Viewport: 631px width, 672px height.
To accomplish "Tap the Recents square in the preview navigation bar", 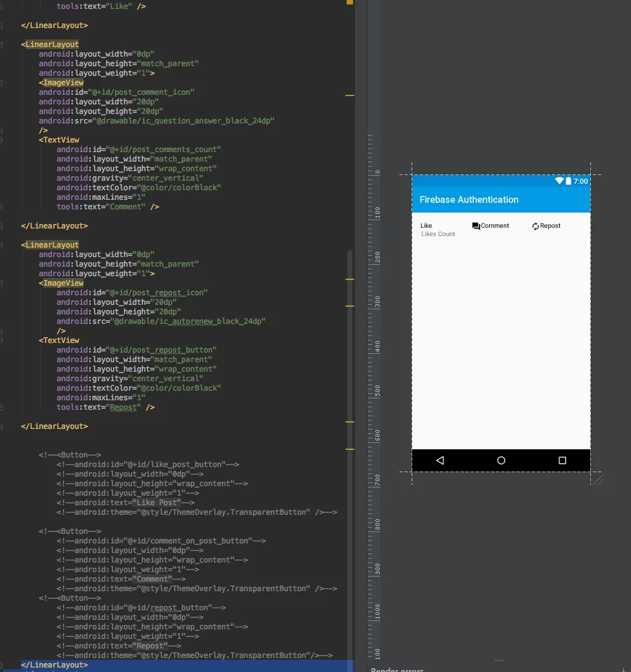I will [x=562, y=460].
